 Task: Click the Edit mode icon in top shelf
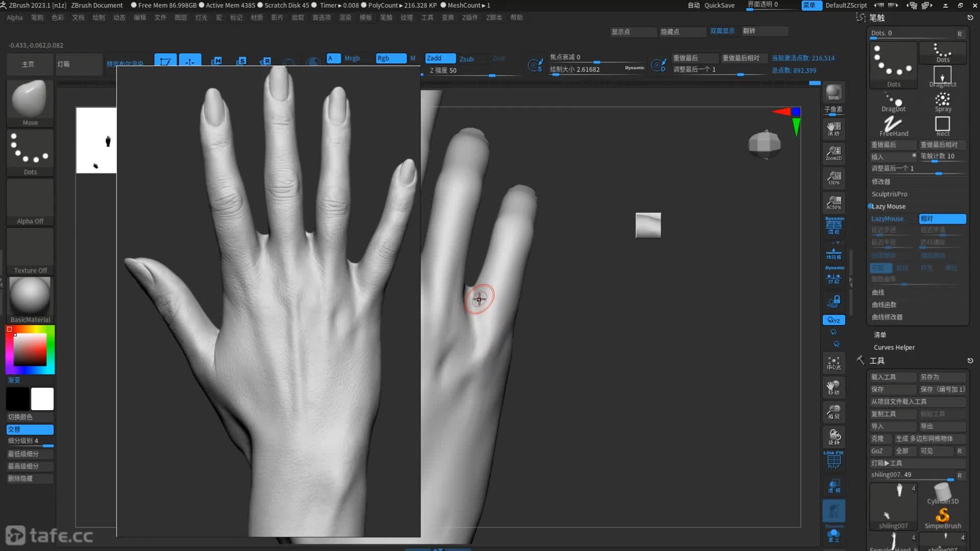click(165, 60)
